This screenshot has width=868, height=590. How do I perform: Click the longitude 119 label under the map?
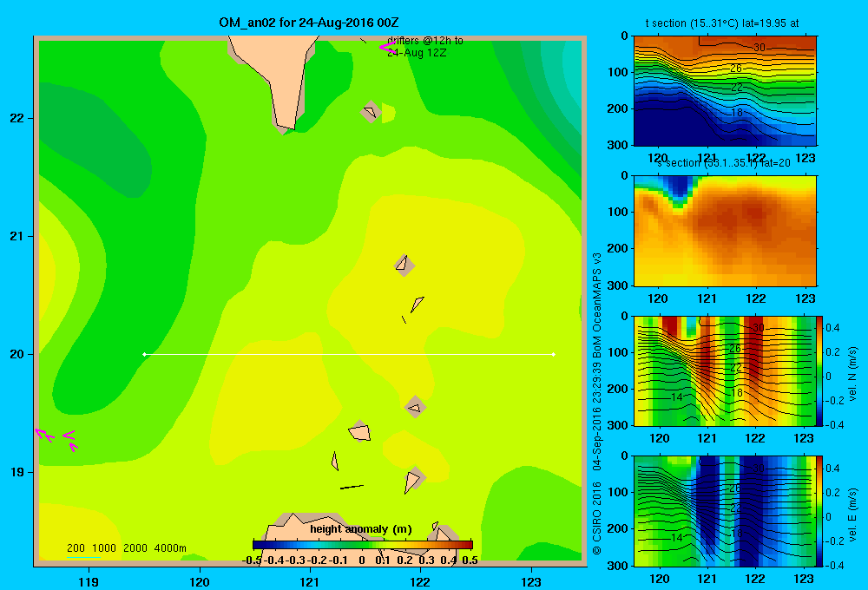tap(89, 581)
